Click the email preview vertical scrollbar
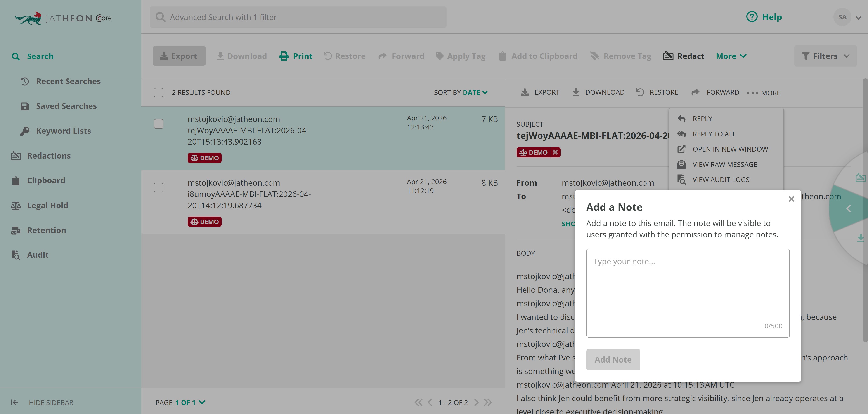 click(865, 210)
